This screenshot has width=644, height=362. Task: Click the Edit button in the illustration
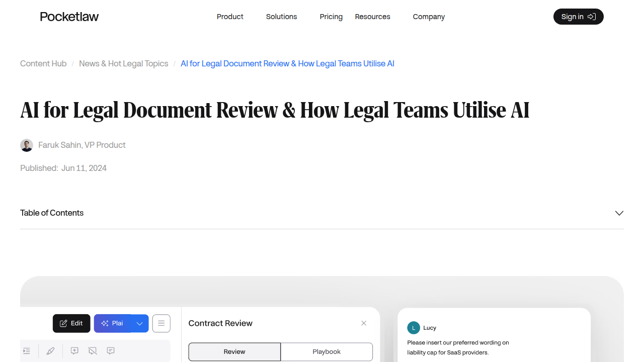(71, 323)
